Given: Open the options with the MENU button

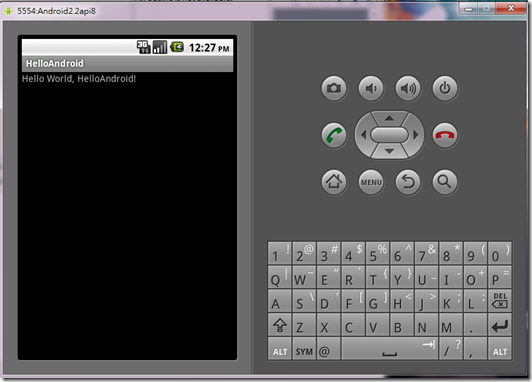Looking at the screenshot, I should coord(371,182).
